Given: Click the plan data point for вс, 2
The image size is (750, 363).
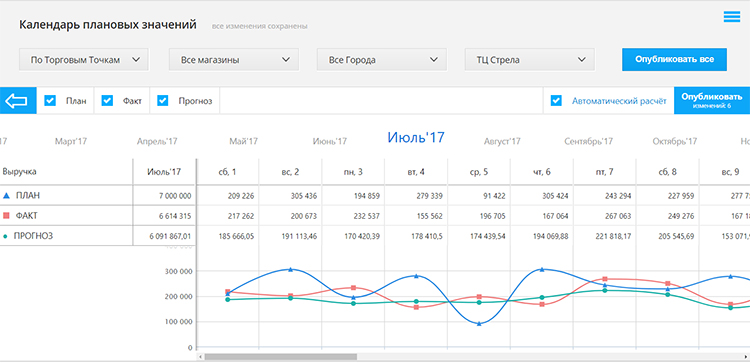Looking at the screenshot, I should (290, 270).
